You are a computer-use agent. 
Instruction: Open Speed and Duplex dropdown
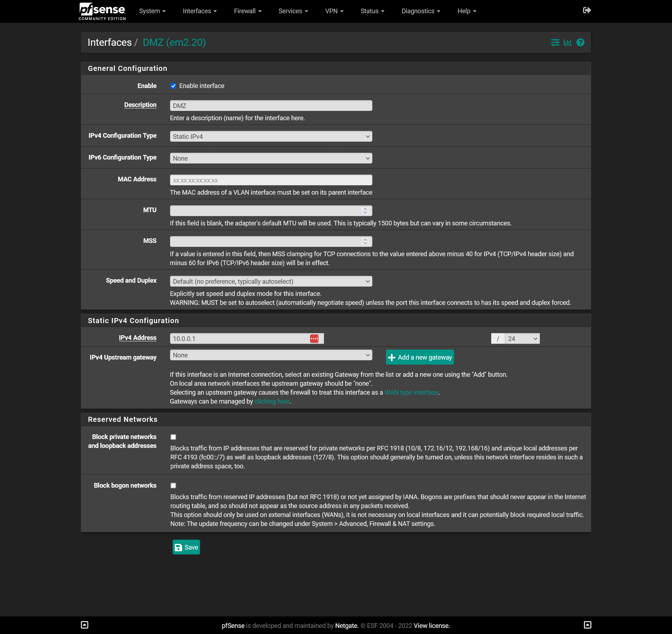click(271, 281)
